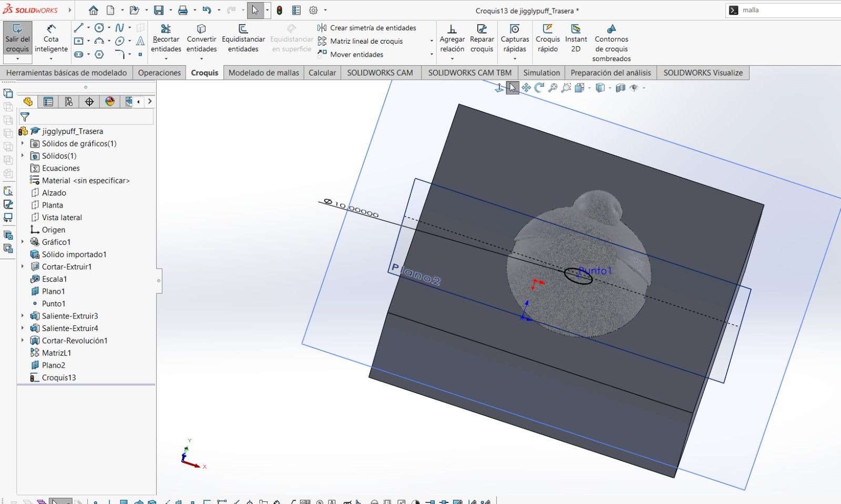Select the Sketch Fillet tool
Viewport: 841px width, 504px height.
tap(119, 54)
